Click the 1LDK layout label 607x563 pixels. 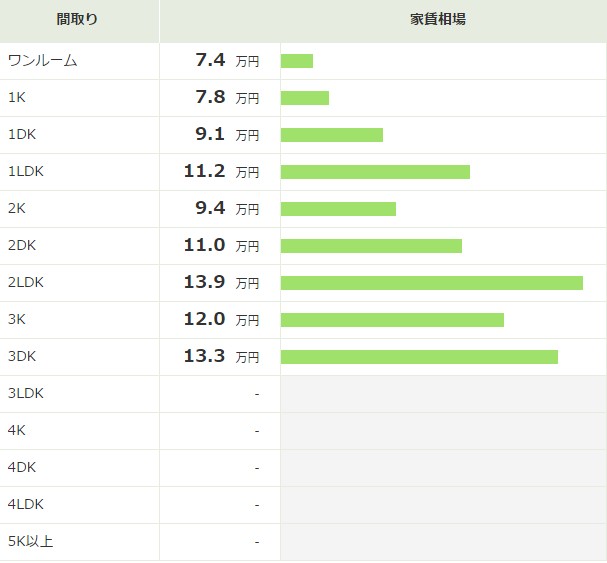[x=26, y=172]
